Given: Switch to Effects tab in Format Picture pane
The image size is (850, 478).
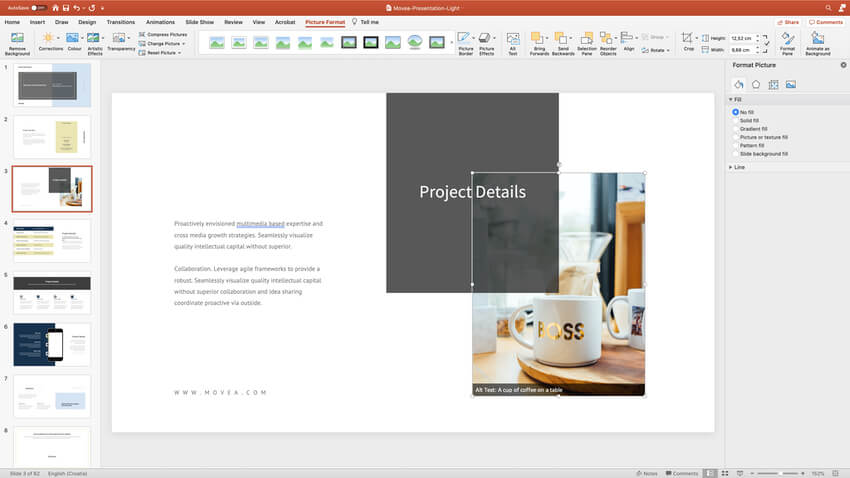Looking at the screenshot, I should [756, 84].
